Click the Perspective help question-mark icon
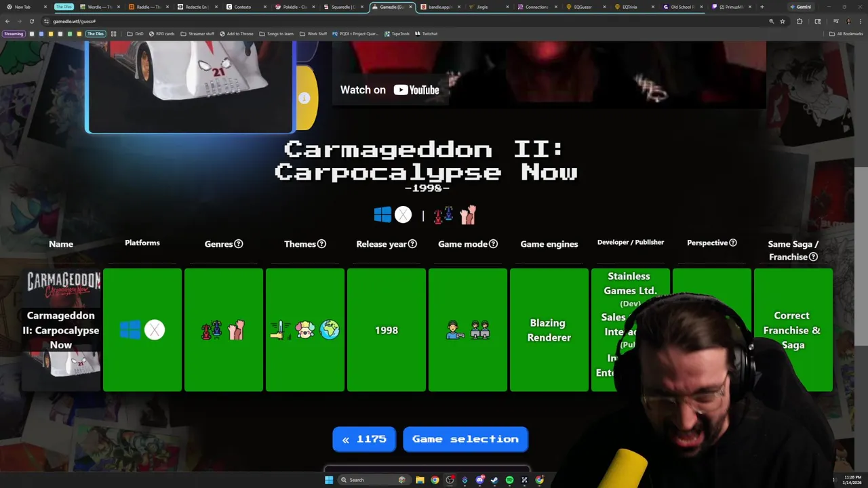Image resolution: width=868 pixels, height=488 pixels. (x=732, y=243)
